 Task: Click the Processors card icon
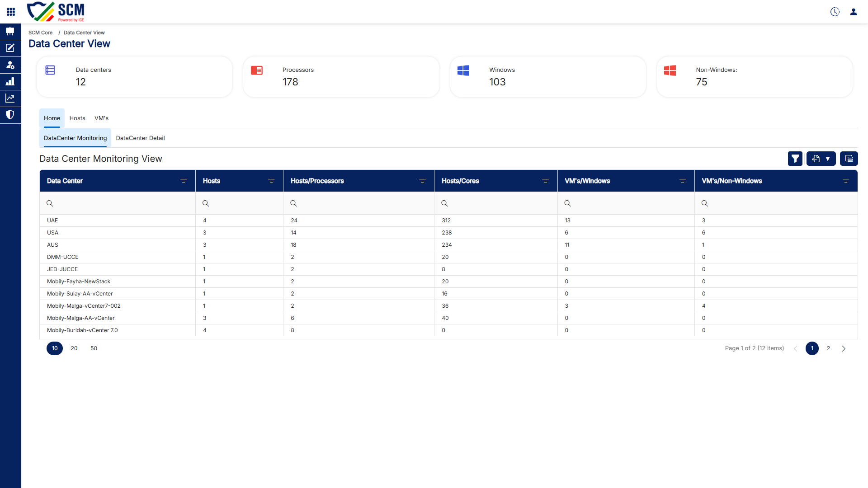point(257,70)
